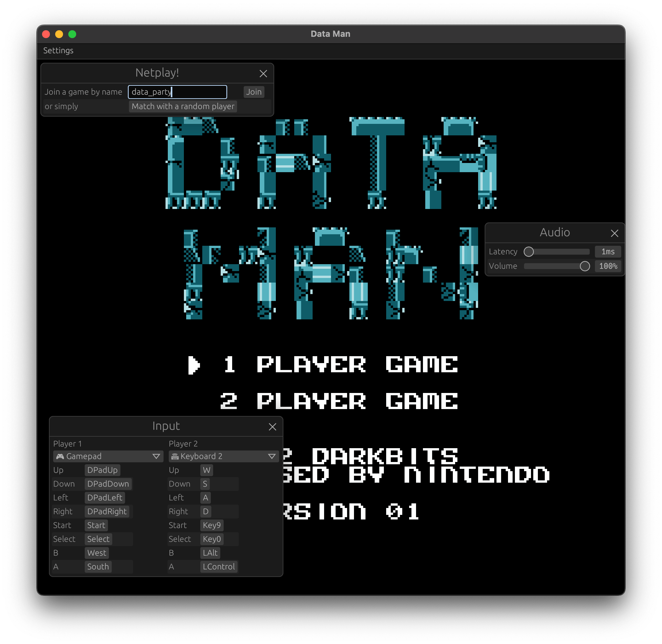
Task: Click Match with a random player button
Action: [182, 106]
